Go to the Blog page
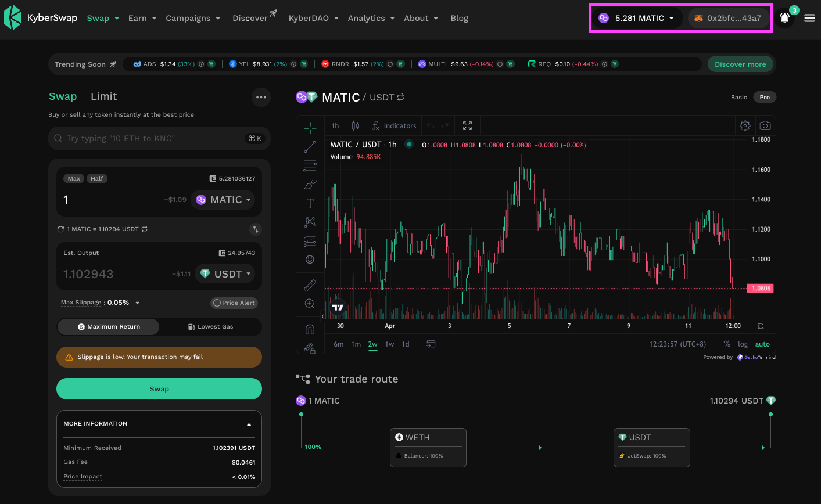The image size is (821, 504). [x=460, y=18]
